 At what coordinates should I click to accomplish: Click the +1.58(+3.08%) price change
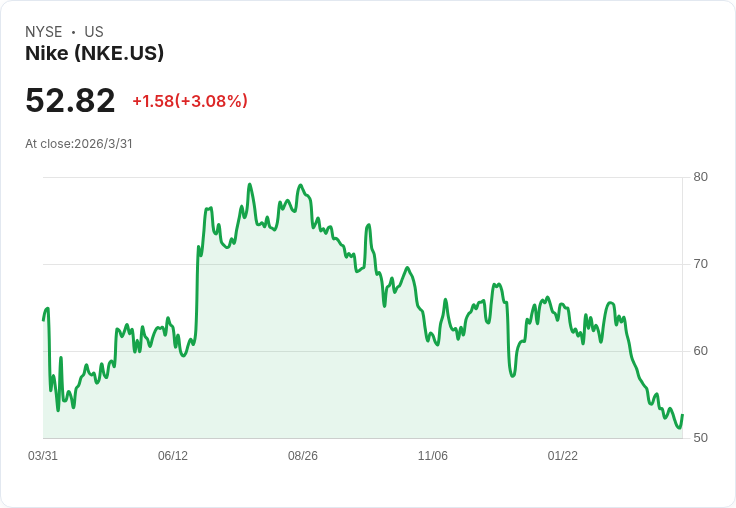(190, 101)
